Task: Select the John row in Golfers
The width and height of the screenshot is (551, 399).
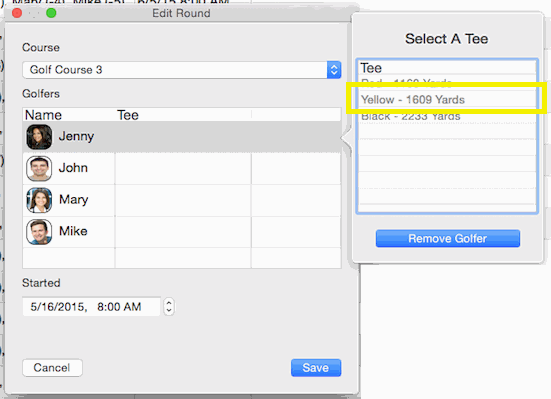Action: tap(182, 168)
